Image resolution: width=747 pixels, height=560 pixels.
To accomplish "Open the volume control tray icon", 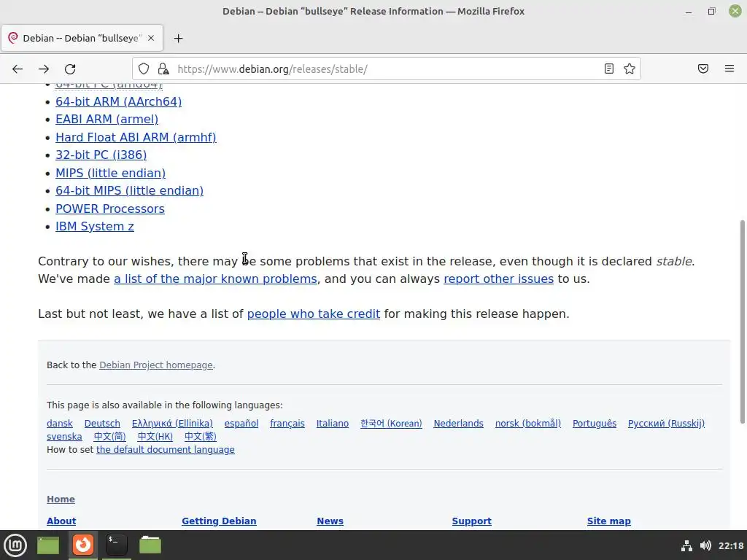I will (705, 545).
